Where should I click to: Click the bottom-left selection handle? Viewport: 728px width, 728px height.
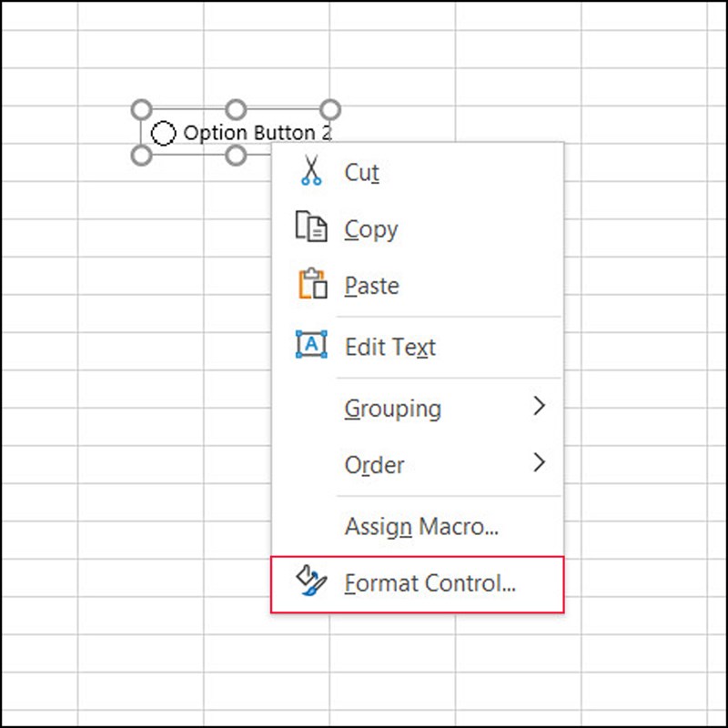[x=141, y=157]
